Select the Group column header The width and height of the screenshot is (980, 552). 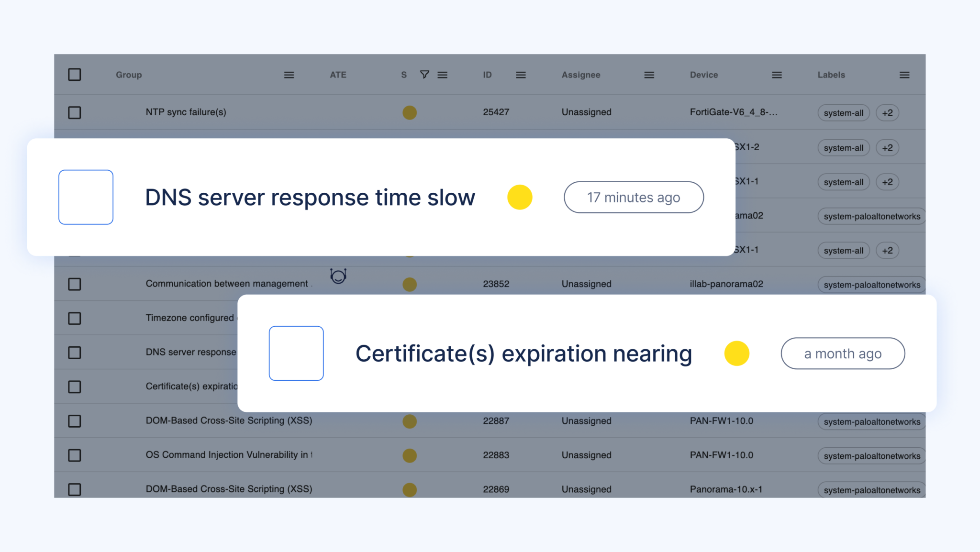point(128,75)
